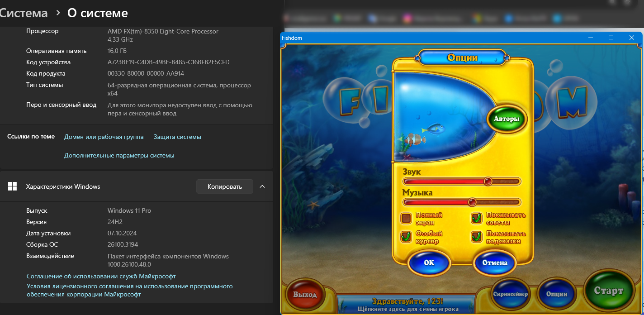Open Соглашение об использовании служб Майкрософт
The width and height of the screenshot is (644, 315).
coord(101,276)
